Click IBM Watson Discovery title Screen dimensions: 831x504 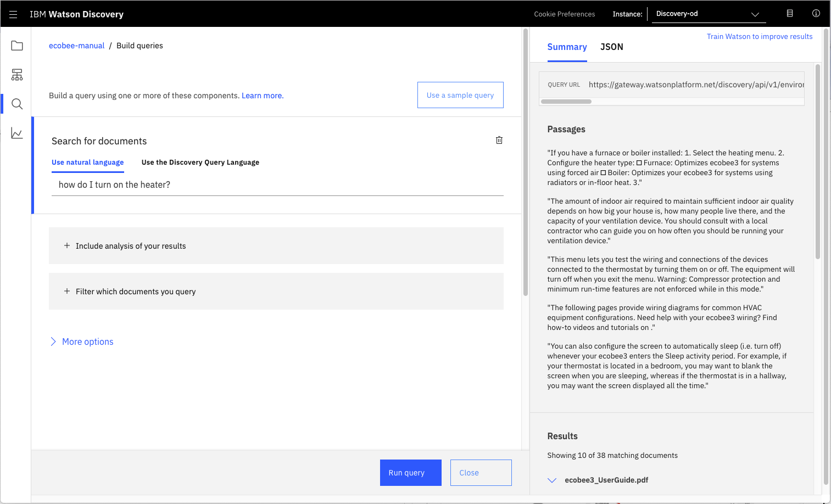[76, 14]
